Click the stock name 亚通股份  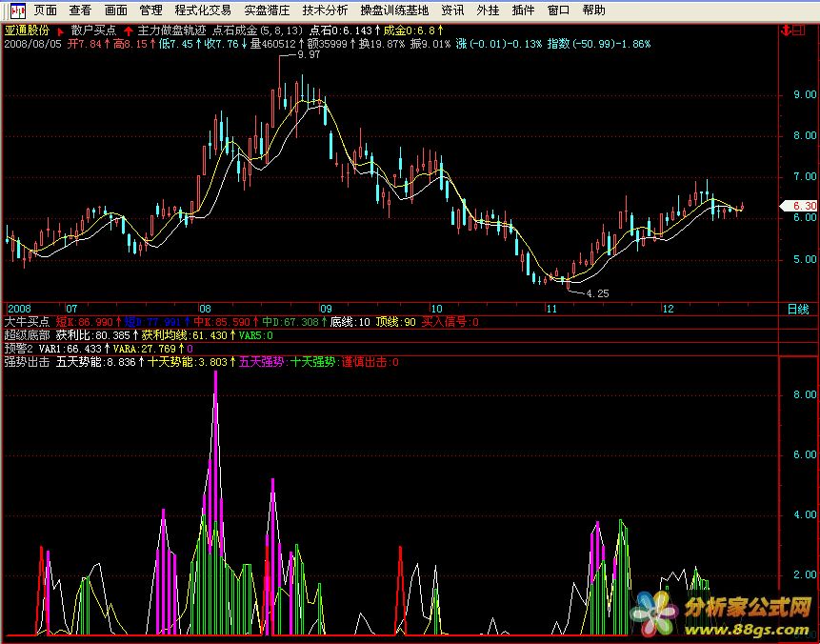27,30
